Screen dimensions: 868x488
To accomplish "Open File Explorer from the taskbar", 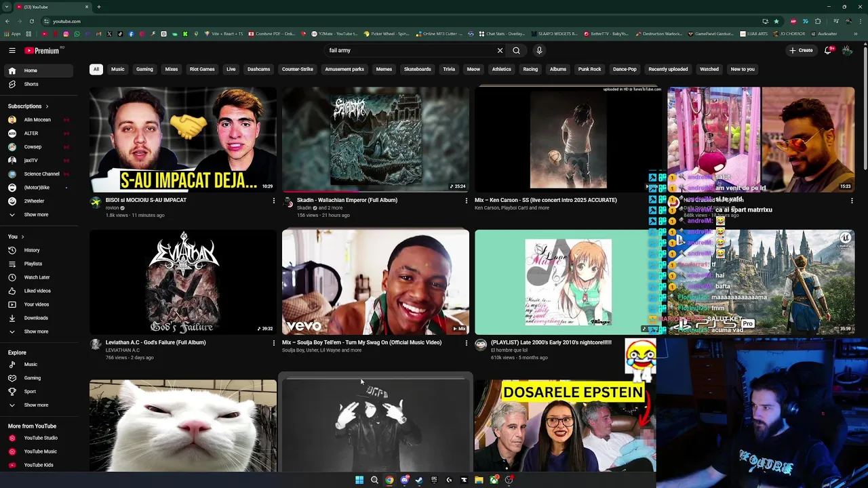I will point(479,480).
